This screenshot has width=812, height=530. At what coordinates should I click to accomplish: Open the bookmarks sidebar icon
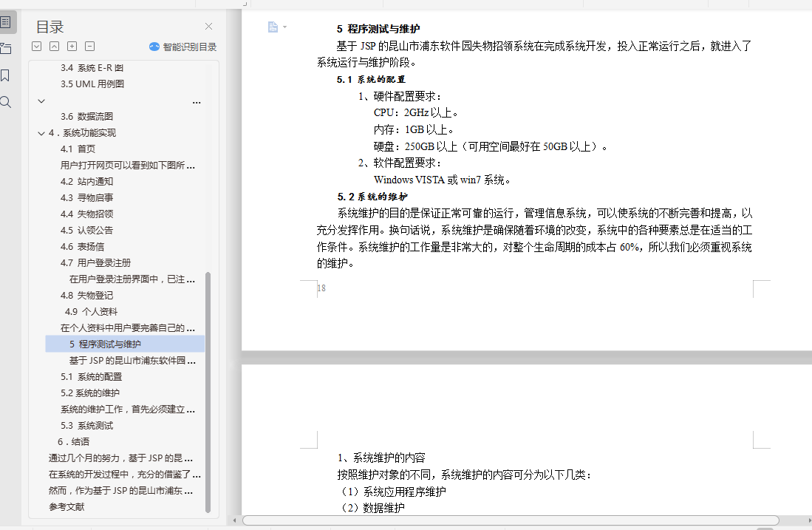tap(5, 75)
